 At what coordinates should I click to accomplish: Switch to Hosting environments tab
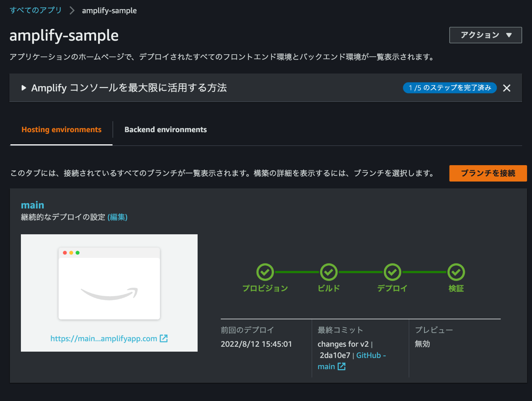62,129
